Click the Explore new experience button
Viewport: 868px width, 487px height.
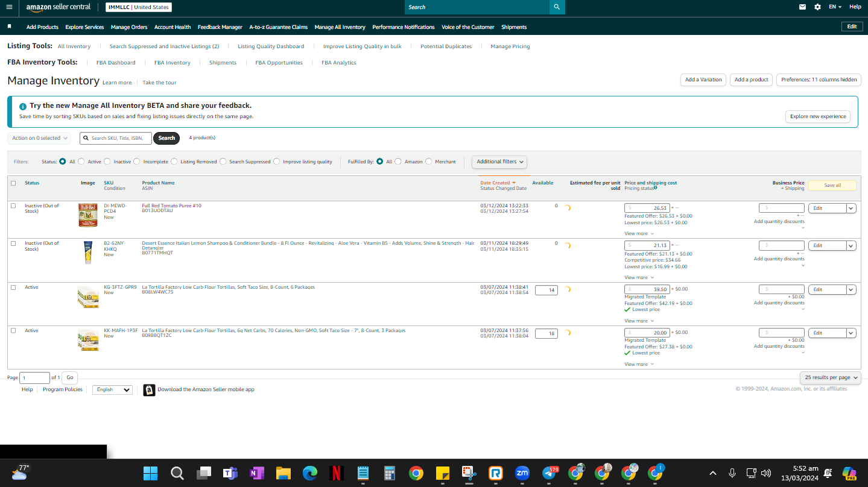[818, 116]
